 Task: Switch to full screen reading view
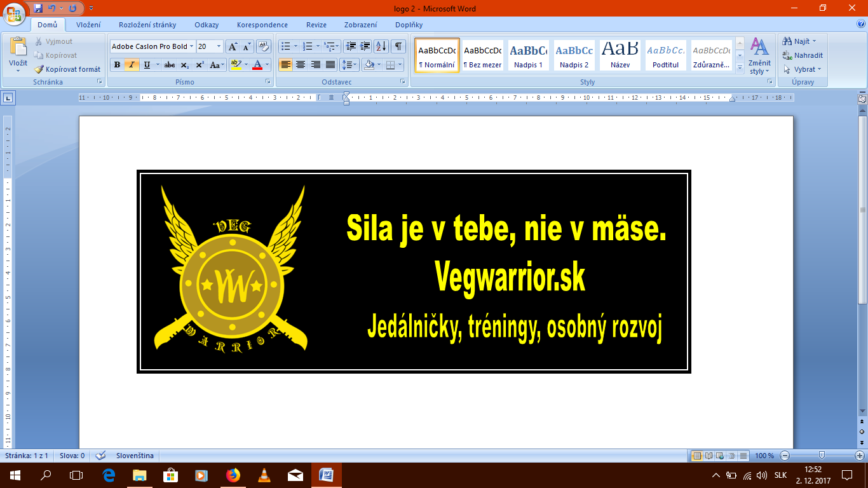tap(708, 456)
